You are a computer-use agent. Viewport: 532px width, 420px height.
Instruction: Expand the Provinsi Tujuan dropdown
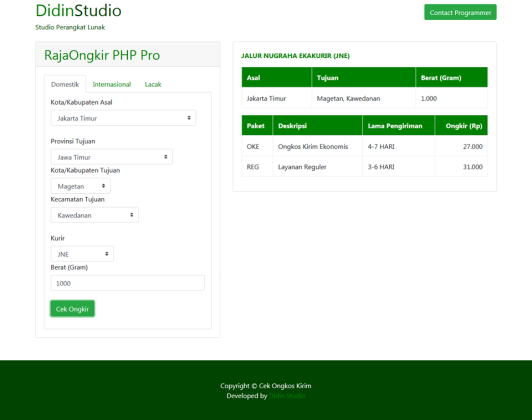(111, 157)
